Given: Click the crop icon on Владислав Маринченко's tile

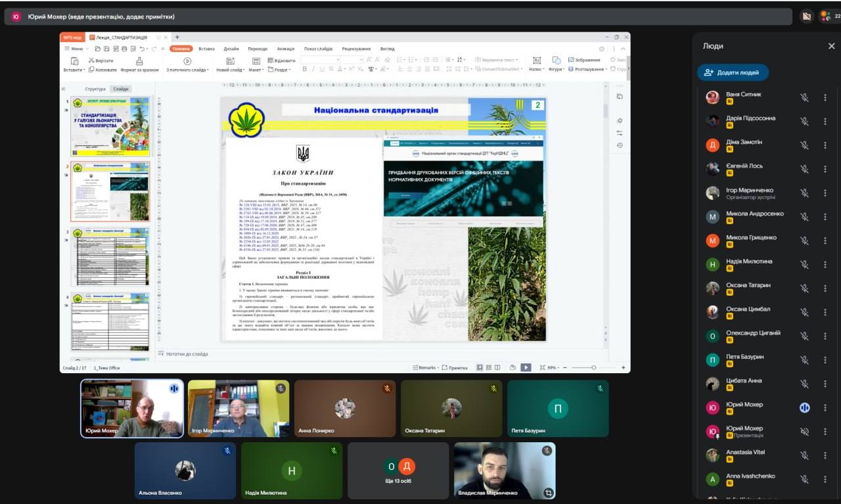Looking at the screenshot, I should pyautogui.click(x=548, y=492).
